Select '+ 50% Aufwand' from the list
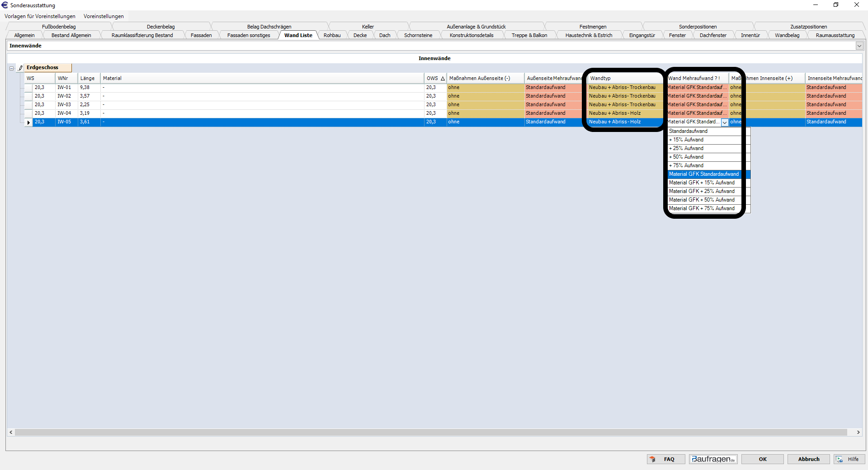 (703, 157)
